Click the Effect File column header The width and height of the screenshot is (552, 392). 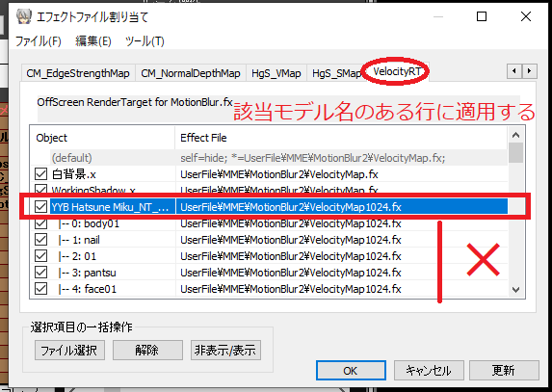[x=341, y=138]
